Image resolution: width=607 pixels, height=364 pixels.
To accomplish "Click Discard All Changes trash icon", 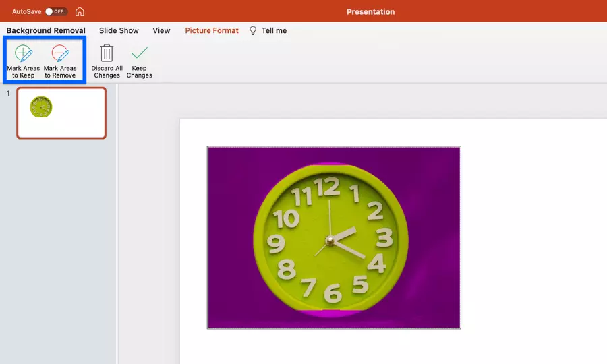I will coord(107,53).
